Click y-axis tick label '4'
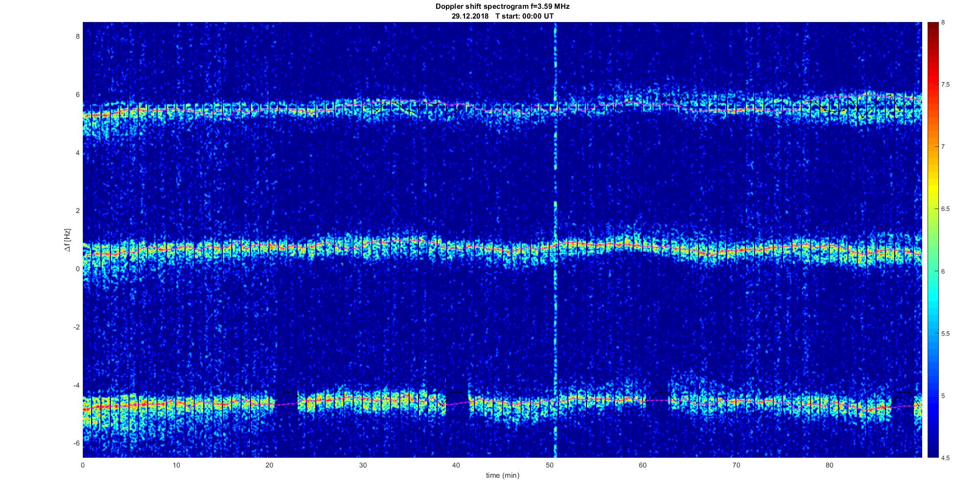This screenshot has height=491, width=980. (x=77, y=153)
